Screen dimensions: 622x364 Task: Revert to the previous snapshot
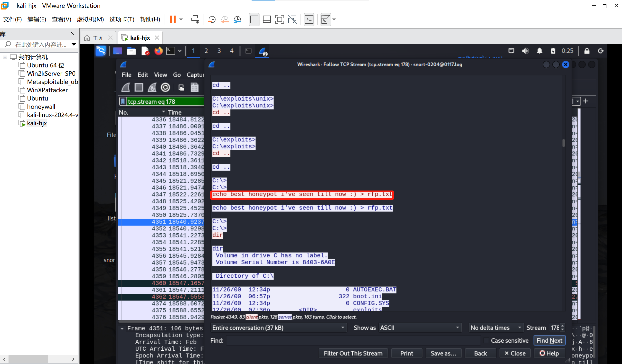pos(225,19)
